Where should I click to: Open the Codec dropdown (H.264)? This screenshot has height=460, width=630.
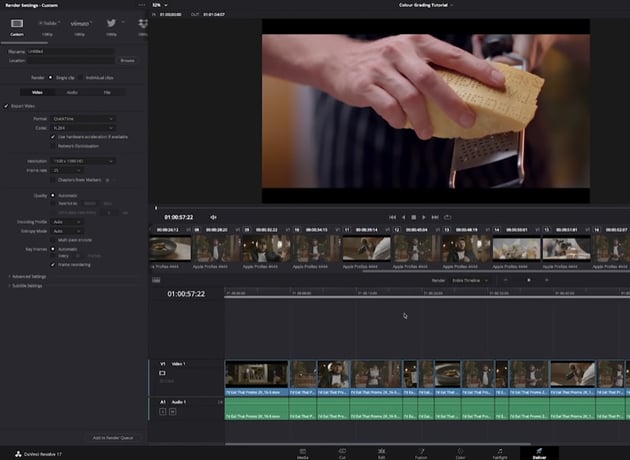point(83,128)
